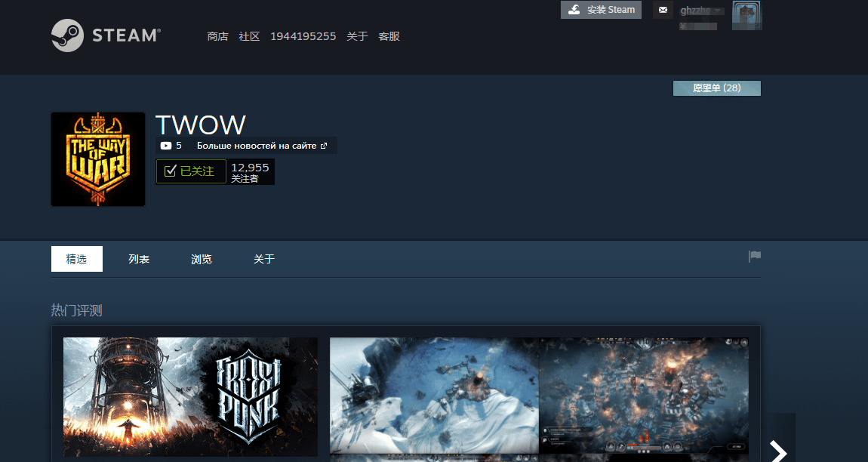
Task: Open the Frostpunk night city screenshot
Action: tap(644, 396)
